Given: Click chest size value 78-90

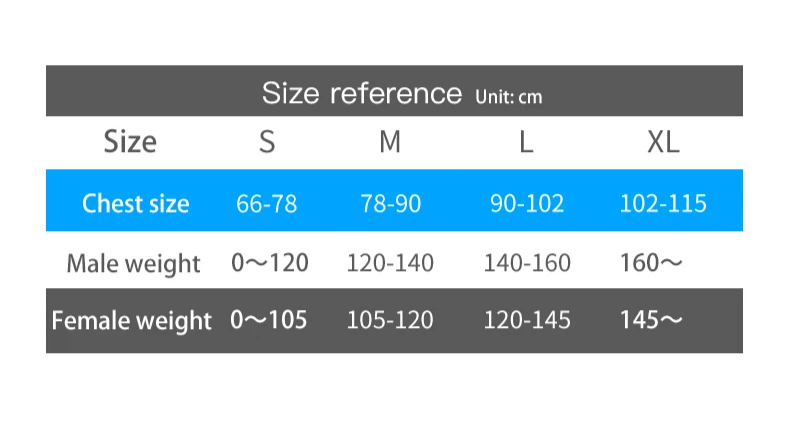Looking at the screenshot, I should click(x=390, y=204).
